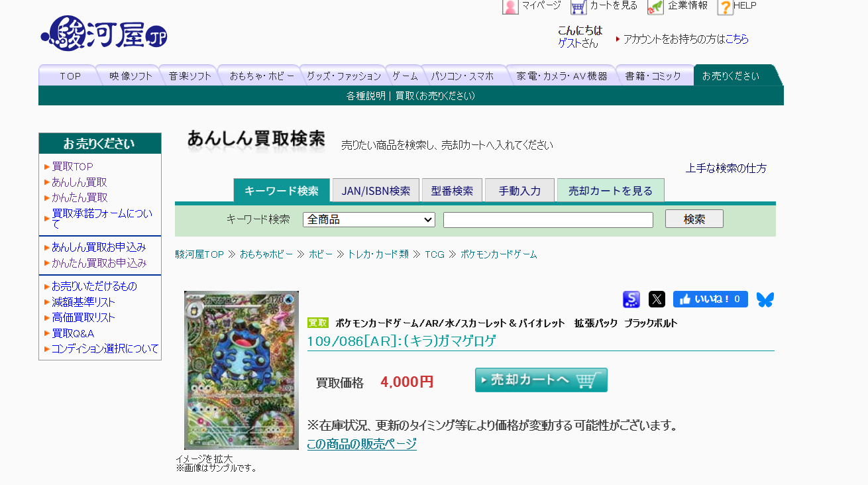The height and width of the screenshot is (485, 868).
Task: Go to ポケモンカードゲーム breadcrumb
Action: pos(499,254)
